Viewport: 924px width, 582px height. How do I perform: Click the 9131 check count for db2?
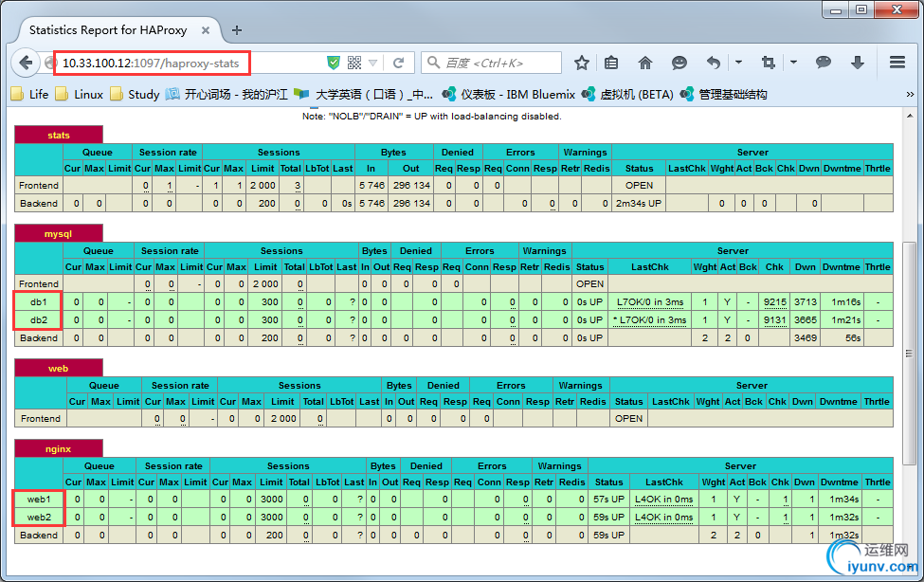pos(775,319)
